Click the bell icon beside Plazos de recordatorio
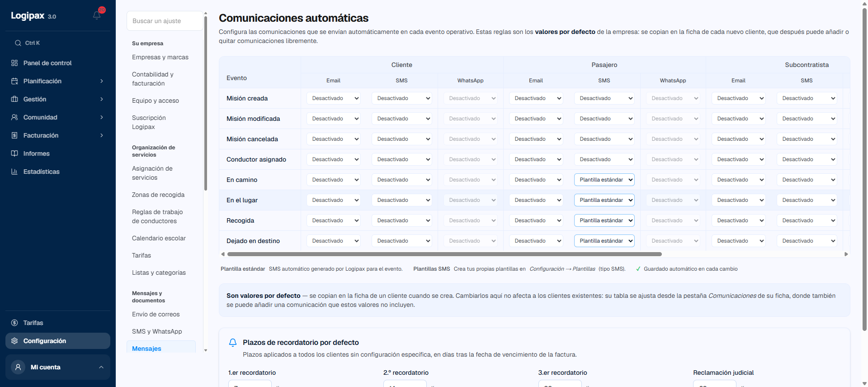This screenshot has width=868, height=387. (x=233, y=343)
